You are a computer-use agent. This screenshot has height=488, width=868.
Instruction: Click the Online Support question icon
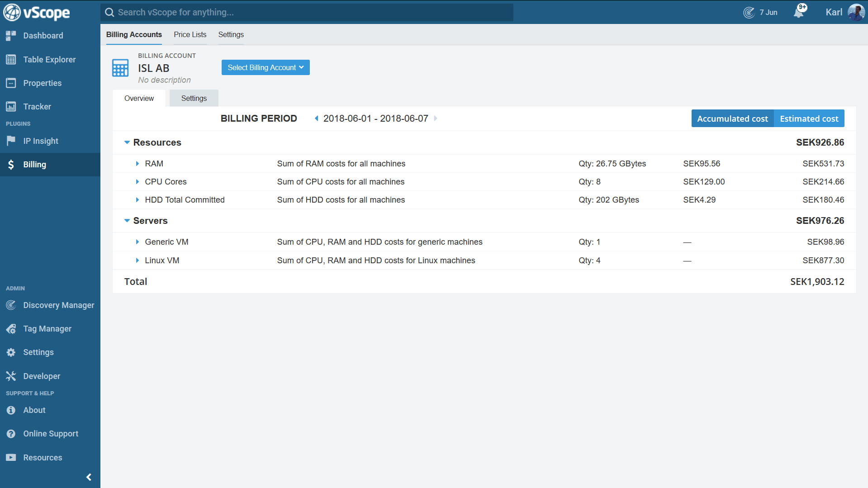11,434
